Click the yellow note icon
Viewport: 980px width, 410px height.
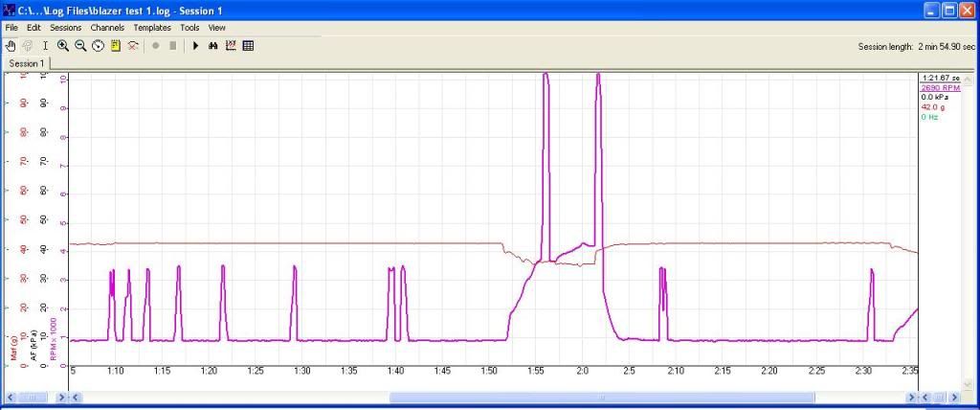[x=115, y=45]
